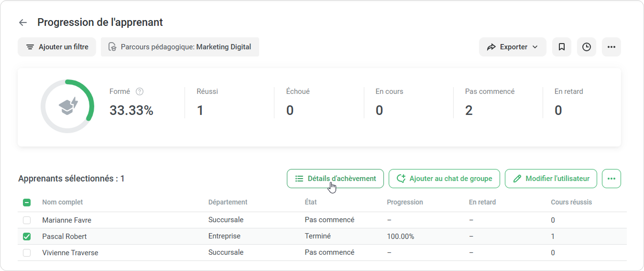The width and height of the screenshot is (644, 271).
Task: Click the bookmark icon in the toolbar
Action: [x=562, y=47]
